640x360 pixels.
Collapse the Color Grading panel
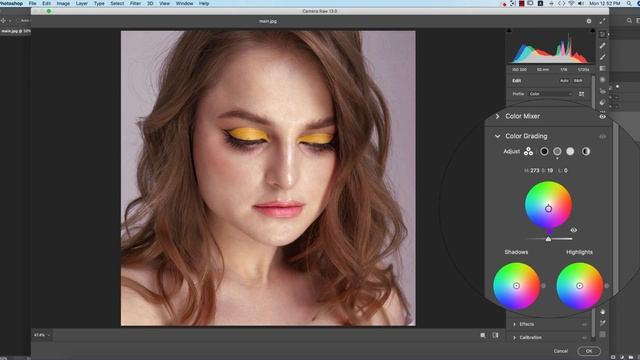click(497, 136)
